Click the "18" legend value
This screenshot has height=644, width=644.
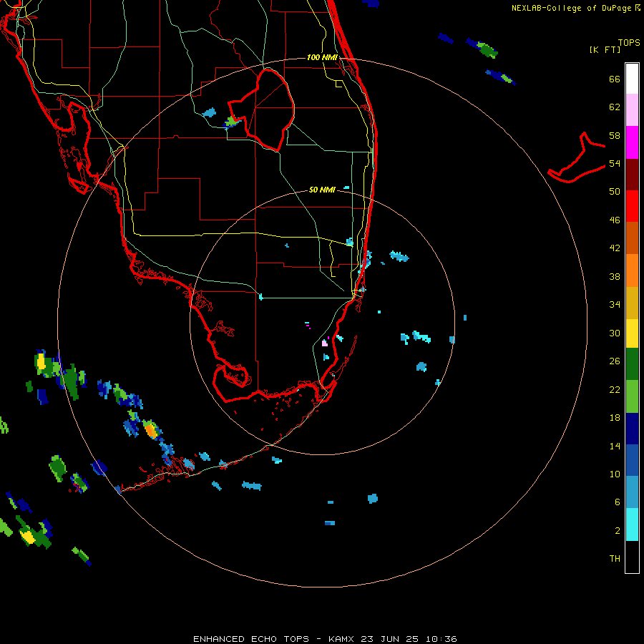pos(615,418)
